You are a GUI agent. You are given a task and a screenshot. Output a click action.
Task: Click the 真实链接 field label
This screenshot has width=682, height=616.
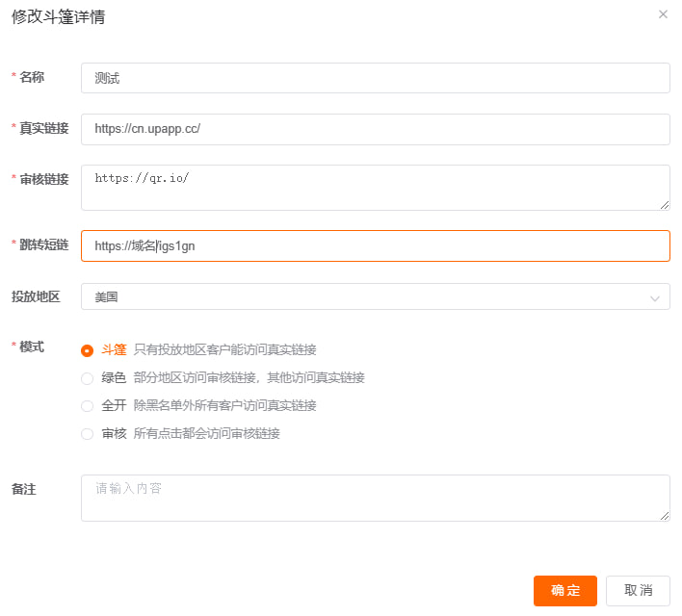[44, 128]
